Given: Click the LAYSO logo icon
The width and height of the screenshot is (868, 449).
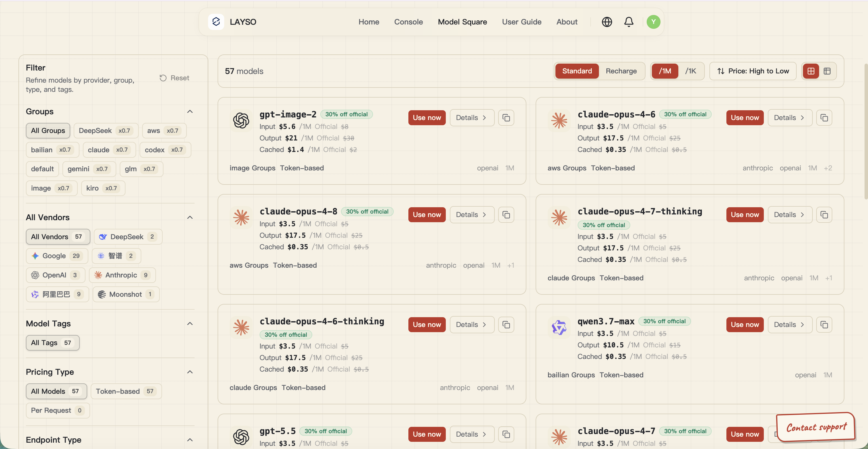Looking at the screenshot, I should (x=216, y=22).
